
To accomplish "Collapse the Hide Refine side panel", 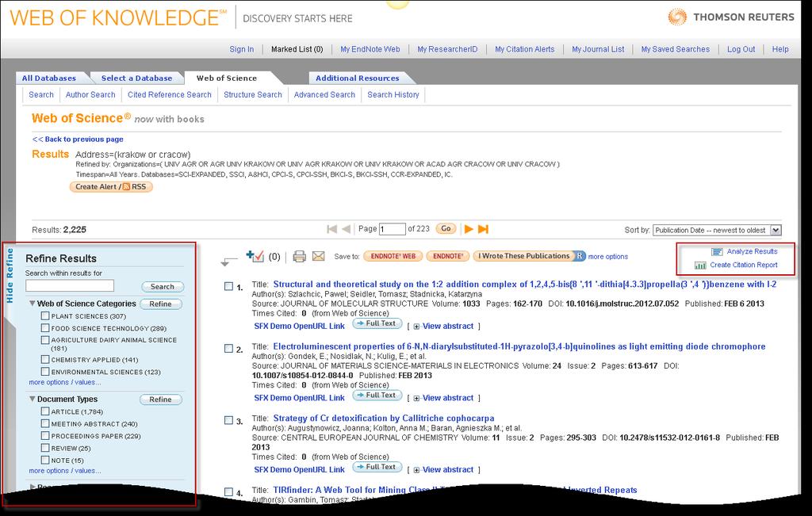I will (10, 275).
